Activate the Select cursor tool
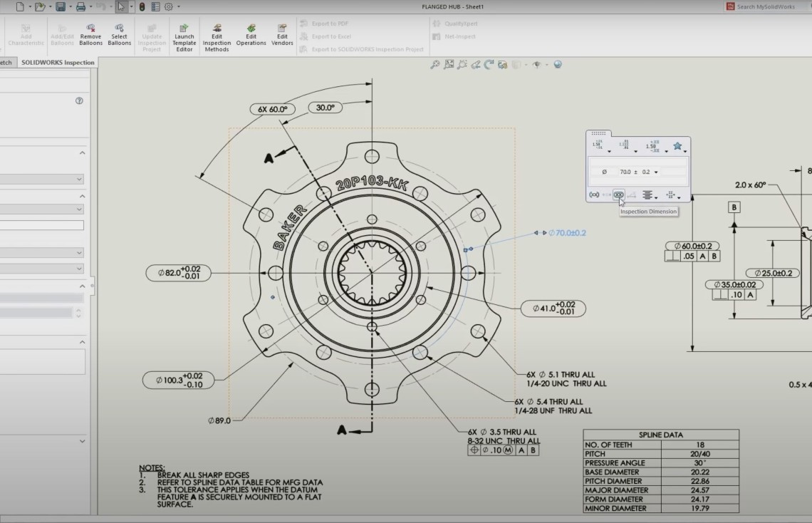 pos(121,6)
